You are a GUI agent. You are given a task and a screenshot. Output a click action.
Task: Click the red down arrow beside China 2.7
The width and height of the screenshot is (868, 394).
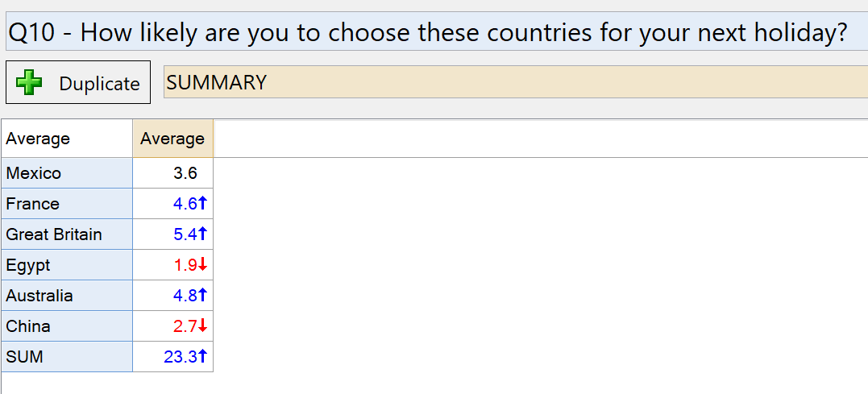202,326
